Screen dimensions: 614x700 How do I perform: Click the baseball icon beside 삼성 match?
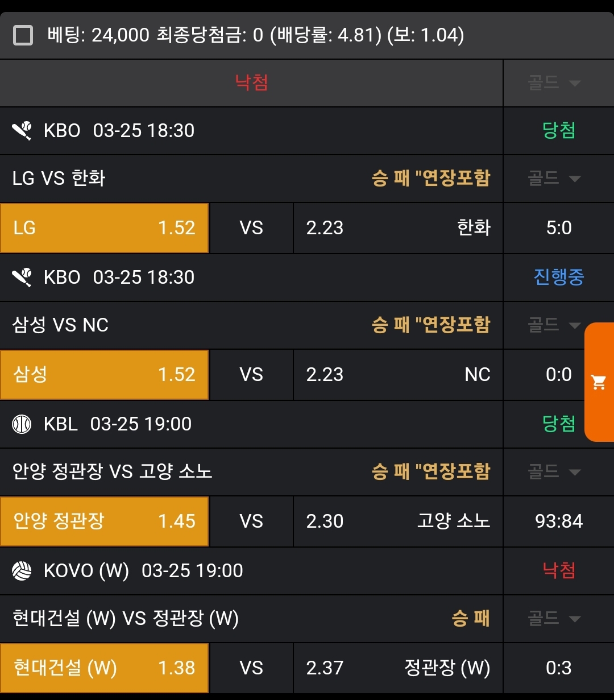point(22,277)
